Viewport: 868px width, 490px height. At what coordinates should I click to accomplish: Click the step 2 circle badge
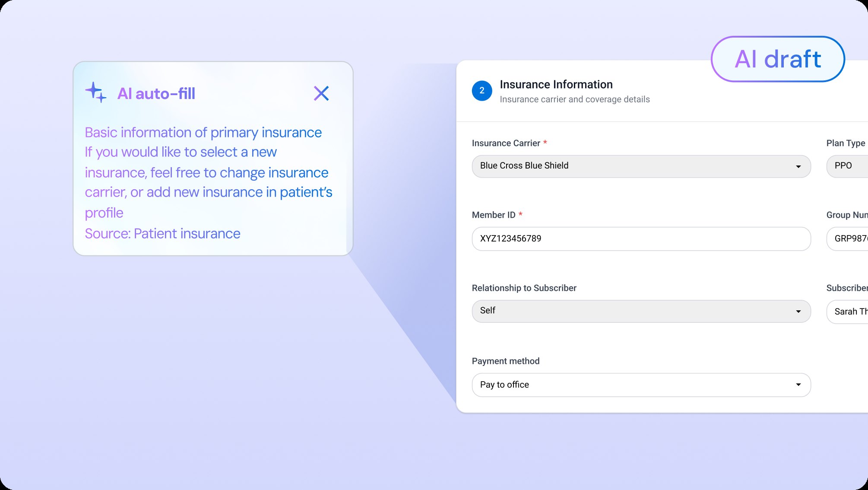pos(482,91)
